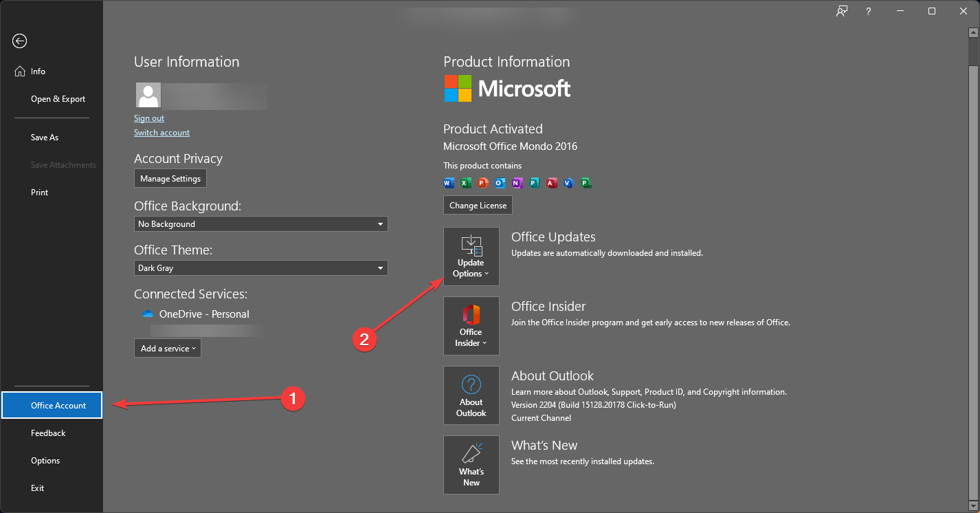Click Microsoft Office Mondo 2016 text
This screenshot has width=980, height=513.
click(x=511, y=146)
